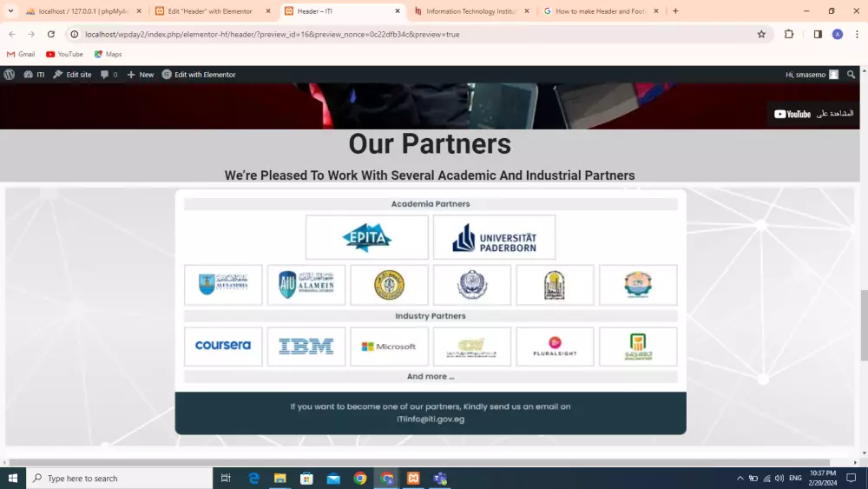Switch to How to make Header and Footer tab
The height and width of the screenshot is (489, 868).
602,11
